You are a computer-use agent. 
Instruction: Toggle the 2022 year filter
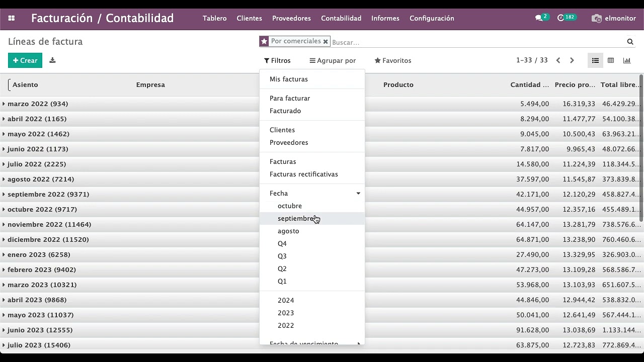[x=312, y=325]
